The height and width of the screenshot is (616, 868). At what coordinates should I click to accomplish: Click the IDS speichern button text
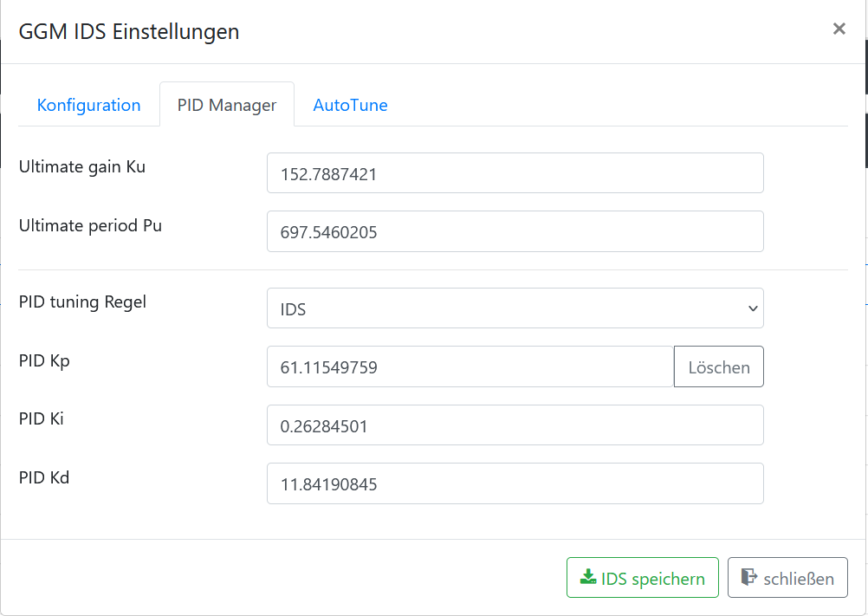(x=653, y=579)
